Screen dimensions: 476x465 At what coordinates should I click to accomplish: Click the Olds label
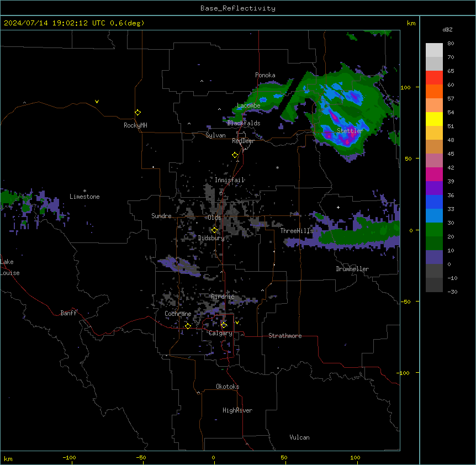click(214, 218)
